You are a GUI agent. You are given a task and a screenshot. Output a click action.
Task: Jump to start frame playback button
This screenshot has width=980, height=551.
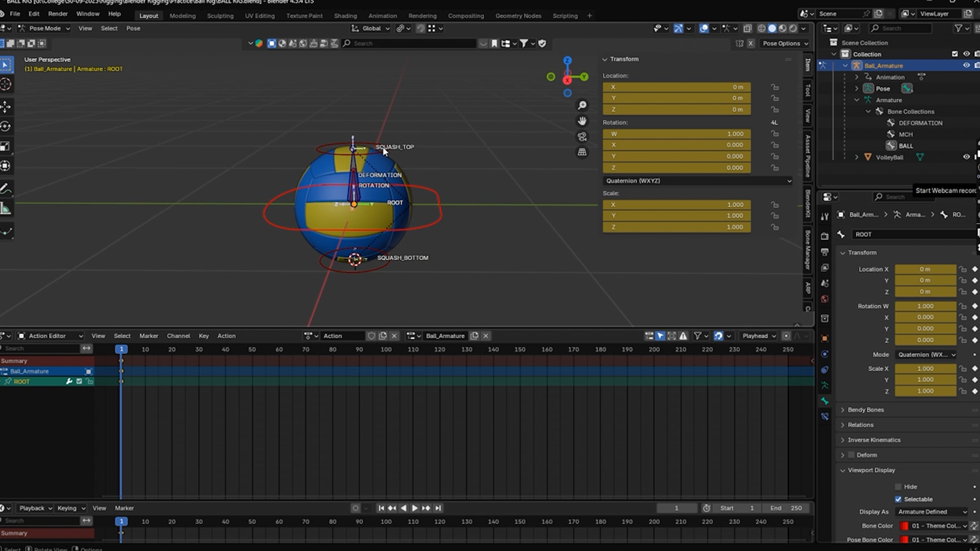point(381,508)
